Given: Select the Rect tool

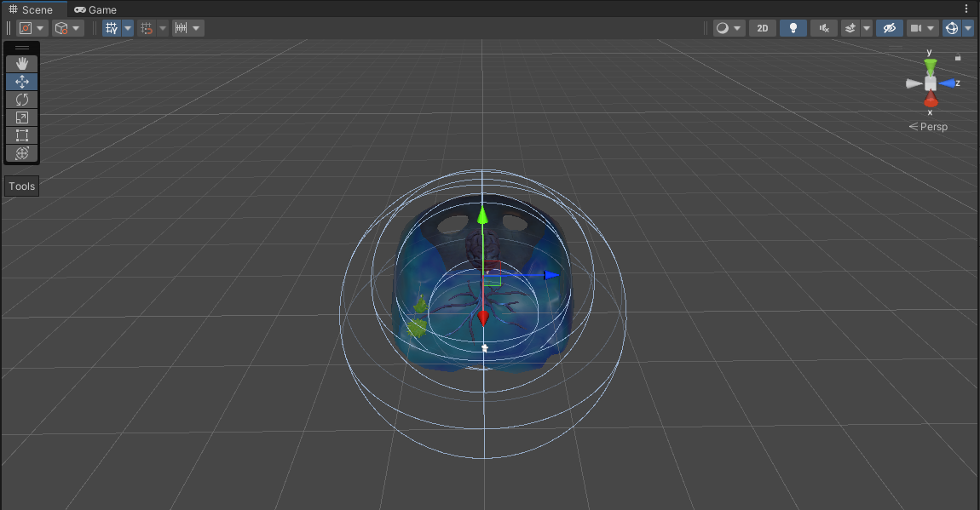Looking at the screenshot, I should pos(22,135).
